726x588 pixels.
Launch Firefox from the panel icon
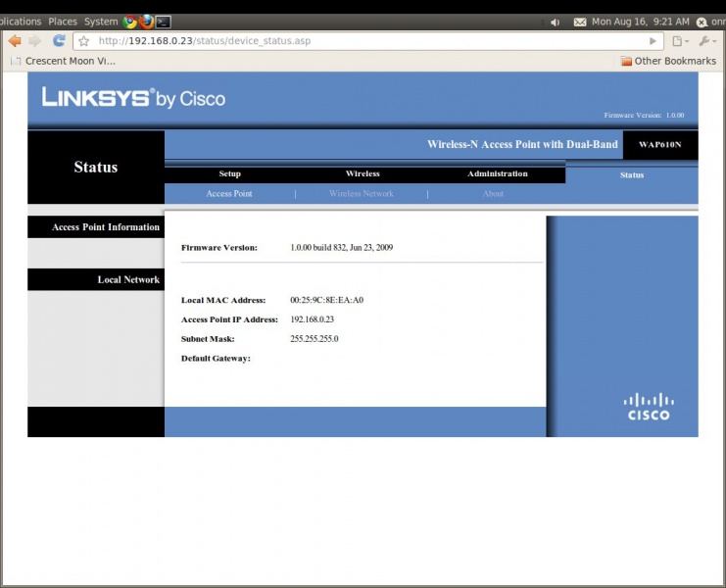[146, 22]
